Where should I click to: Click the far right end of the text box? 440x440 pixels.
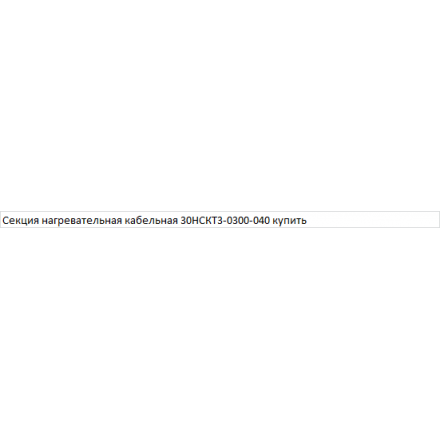tap(437, 220)
